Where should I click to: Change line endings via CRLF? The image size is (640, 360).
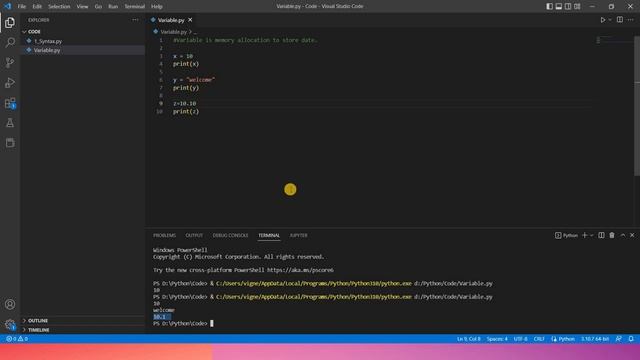tap(539, 339)
